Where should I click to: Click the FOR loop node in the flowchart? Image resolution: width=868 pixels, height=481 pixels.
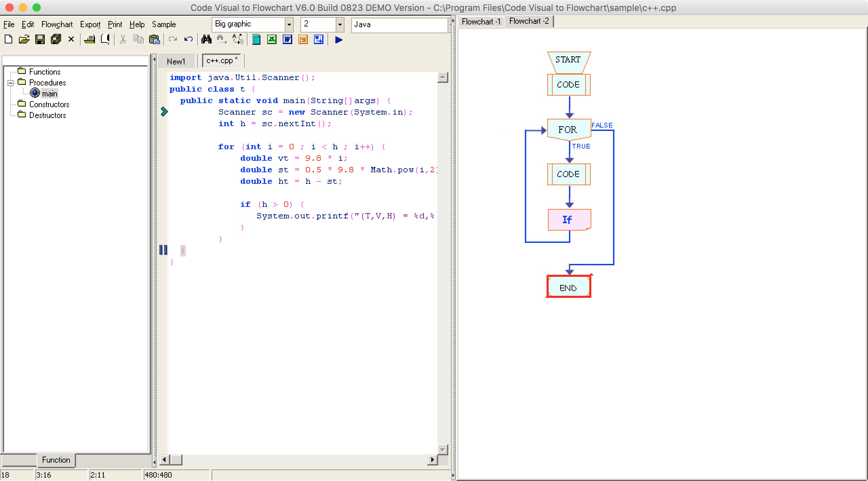pos(569,130)
